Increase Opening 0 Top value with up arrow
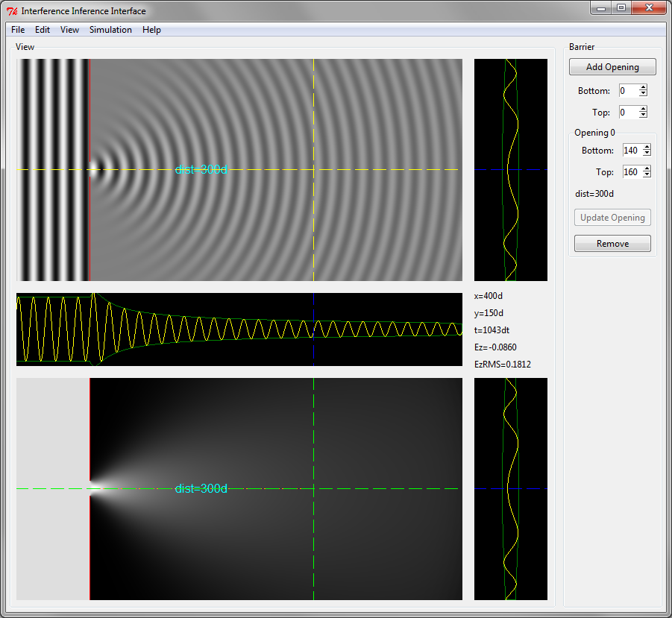 point(647,168)
